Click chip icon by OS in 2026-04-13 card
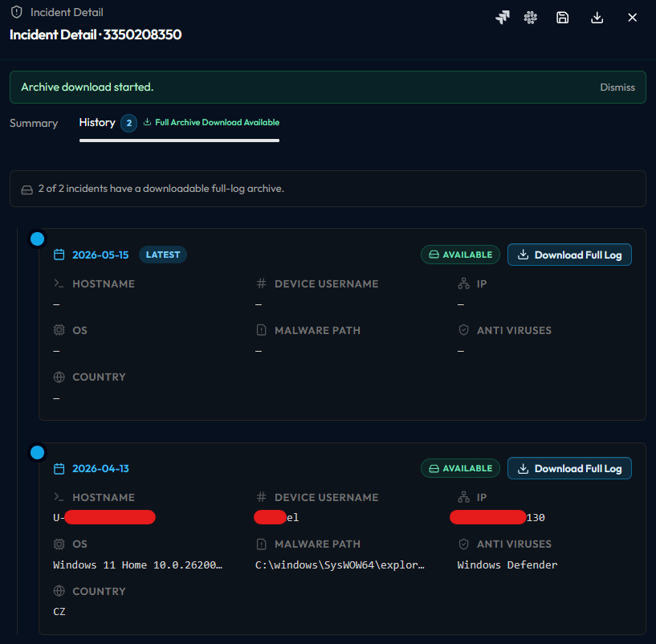 tap(59, 544)
